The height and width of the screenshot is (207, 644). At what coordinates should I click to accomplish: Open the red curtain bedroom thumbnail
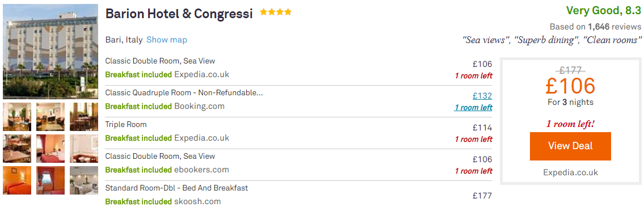coord(50,180)
